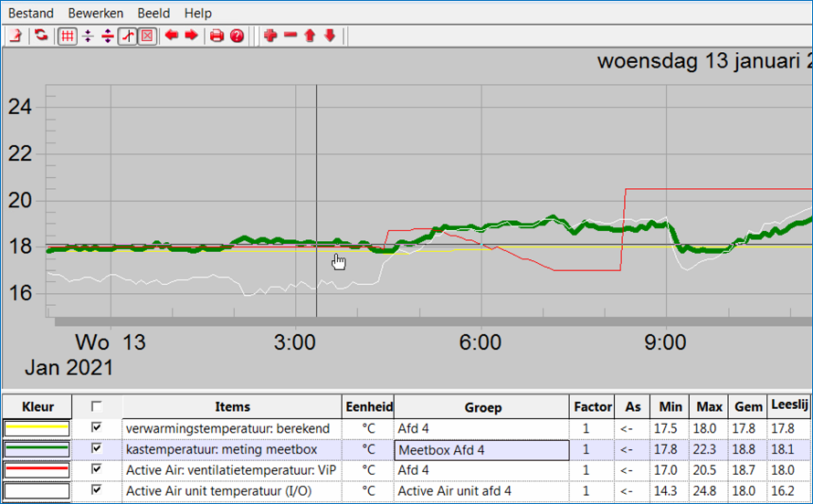Click the As cell of Active Air unit temperatuur row
Viewport: 813px width, 504px height.
626,491
